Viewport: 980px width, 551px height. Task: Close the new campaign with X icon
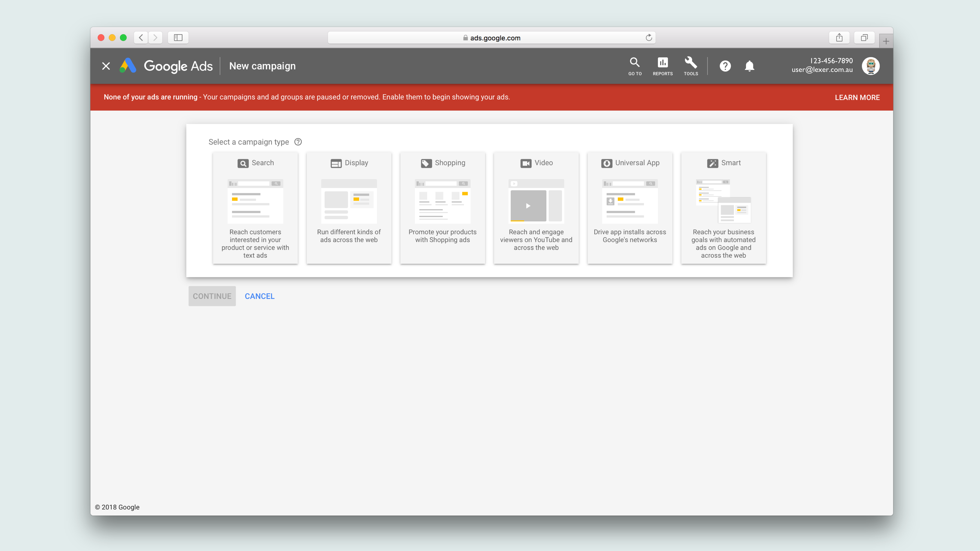(106, 66)
